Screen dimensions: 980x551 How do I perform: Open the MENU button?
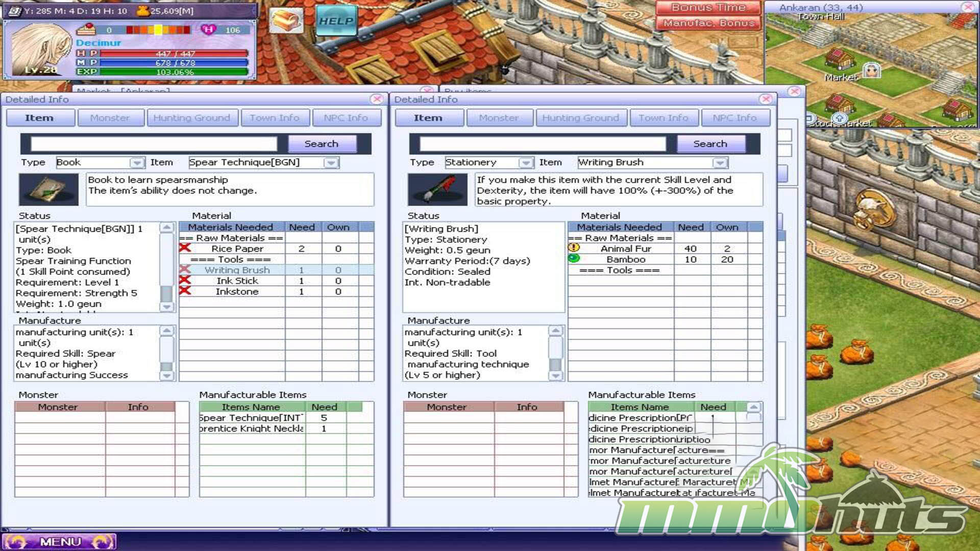point(60,541)
